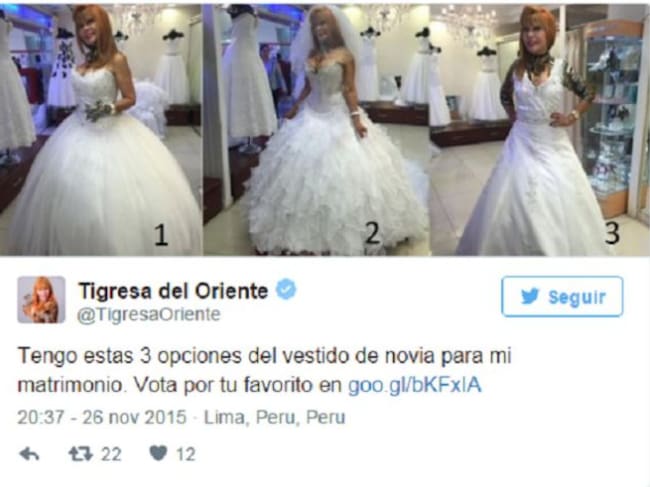Image resolution: width=650 pixels, height=487 pixels.
Task: Click the Seguir follow button
Action: click(x=562, y=297)
